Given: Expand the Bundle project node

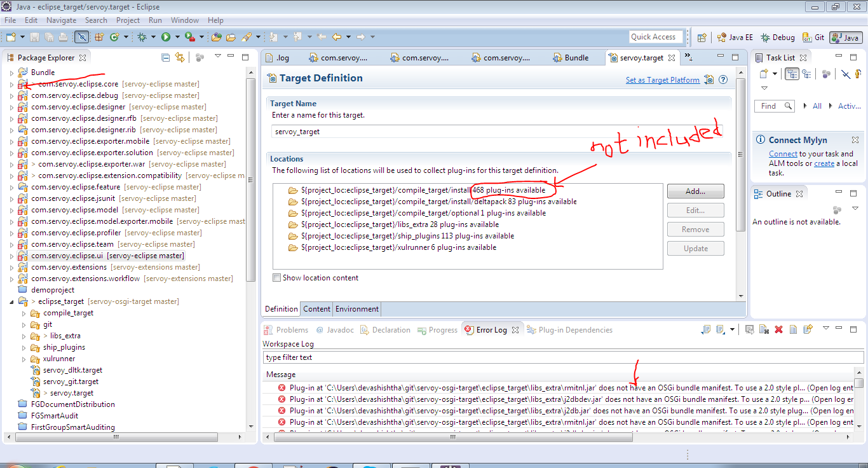Looking at the screenshot, I should 11,72.
